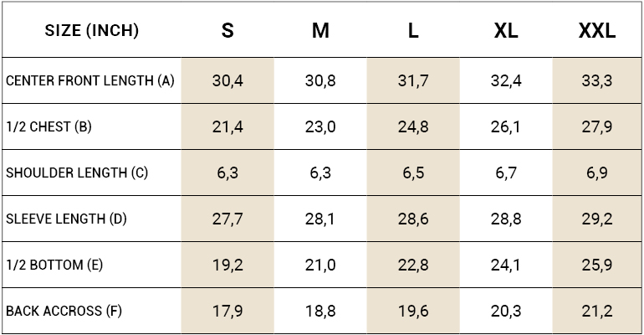
Task: Click the 25,9 bottom value for XXL
Action: [597, 265]
